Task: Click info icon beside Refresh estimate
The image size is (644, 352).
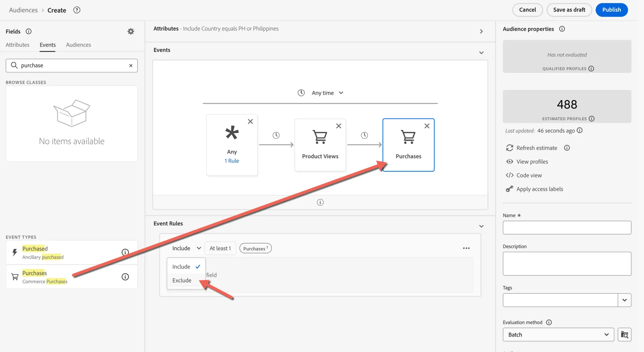Action: pos(567,148)
